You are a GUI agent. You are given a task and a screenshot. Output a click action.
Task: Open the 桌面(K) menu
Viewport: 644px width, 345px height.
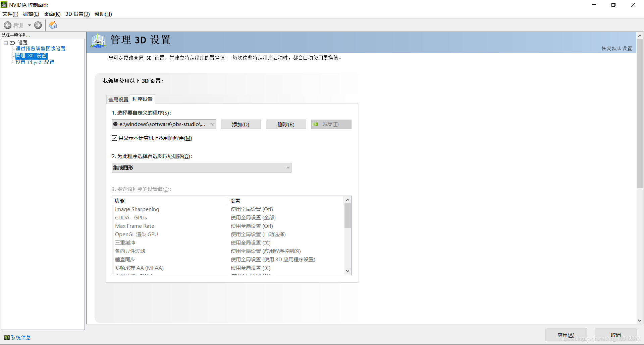[x=52, y=14]
